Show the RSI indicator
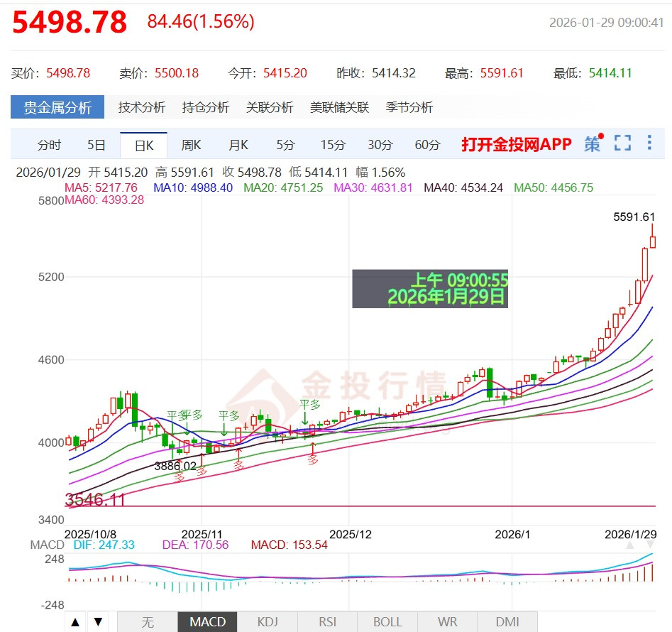 click(327, 621)
